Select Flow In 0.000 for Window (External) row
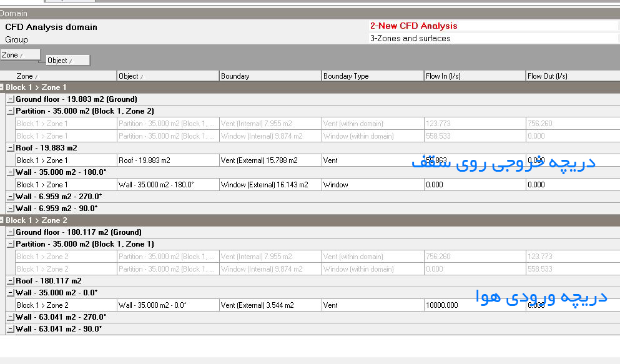The height and width of the screenshot is (364, 620). click(x=475, y=185)
